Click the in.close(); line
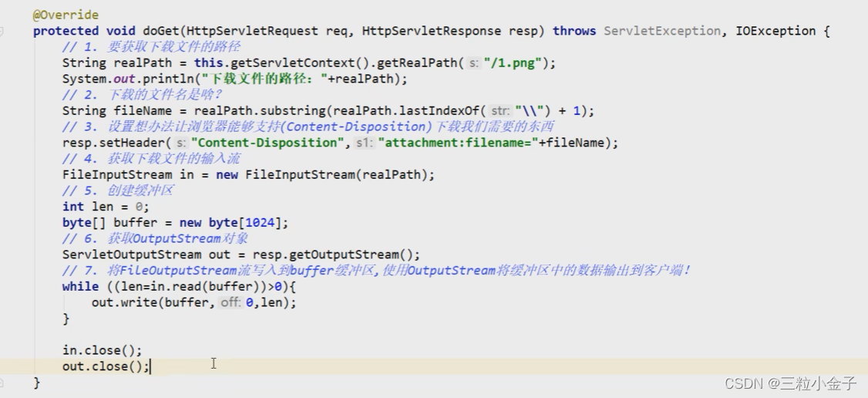The height and width of the screenshot is (398, 868). tap(103, 350)
